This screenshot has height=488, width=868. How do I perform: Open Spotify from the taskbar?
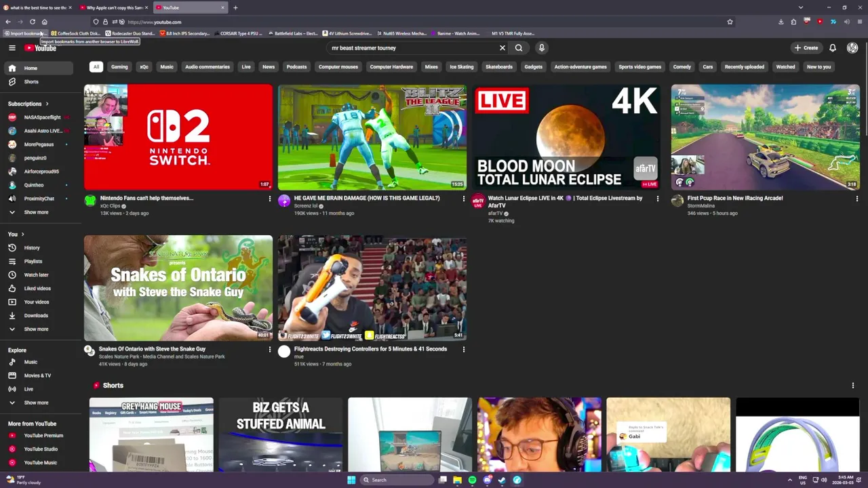(x=472, y=480)
